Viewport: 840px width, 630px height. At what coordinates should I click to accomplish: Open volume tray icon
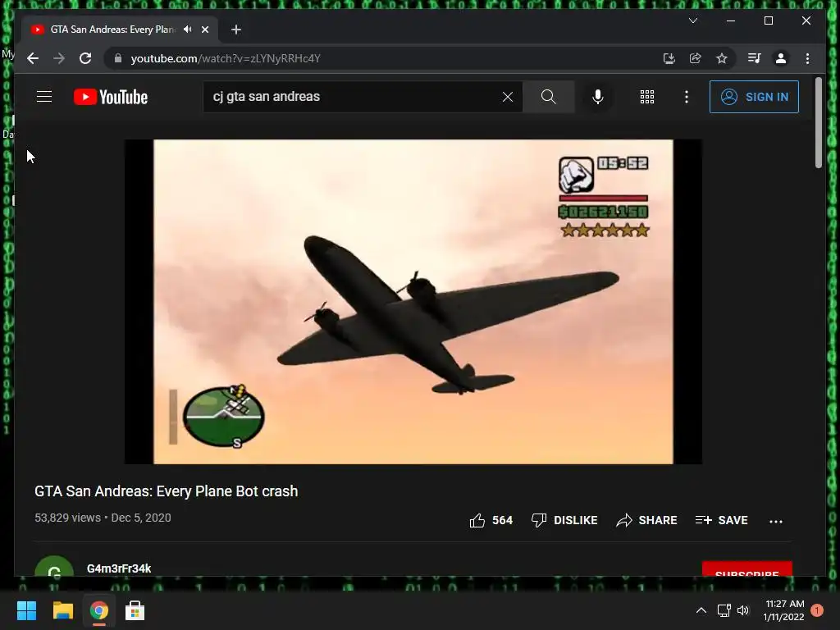tap(743, 610)
